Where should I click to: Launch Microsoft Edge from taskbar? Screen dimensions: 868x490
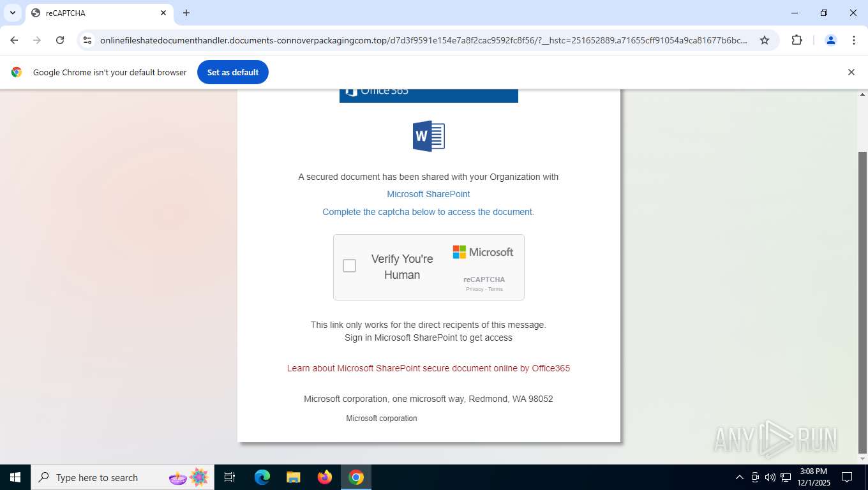pos(262,477)
